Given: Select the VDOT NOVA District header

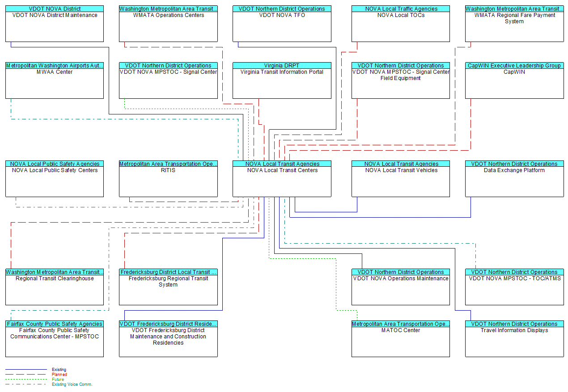Looking at the screenshot, I should 55,8.
